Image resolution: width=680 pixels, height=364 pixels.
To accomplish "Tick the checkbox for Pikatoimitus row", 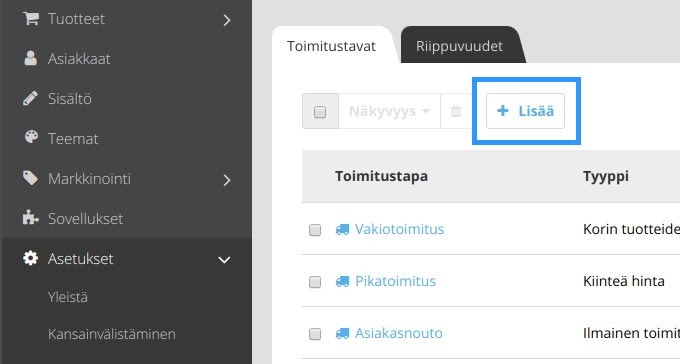I will coord(315,282).
